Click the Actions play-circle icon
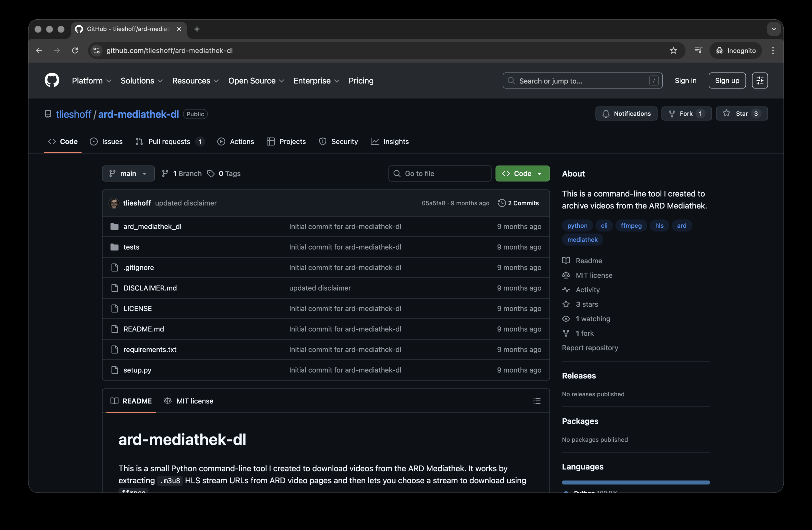Viewport: 812px width, 530px height. 221,141
